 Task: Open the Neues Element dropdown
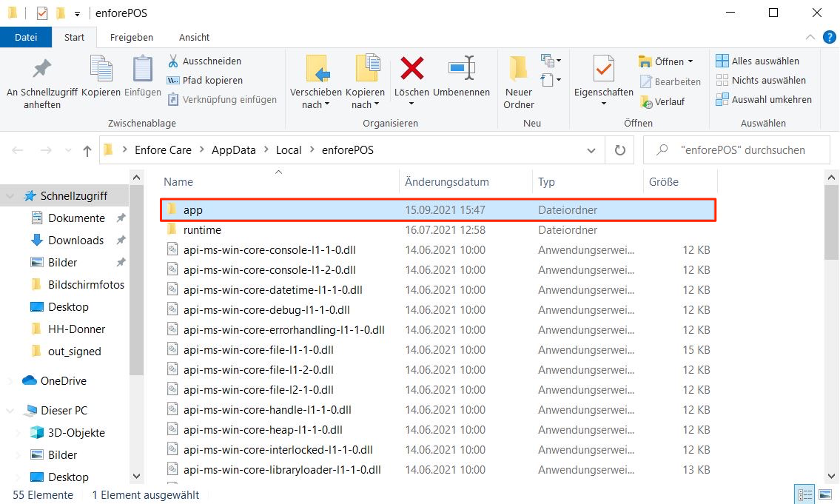551,61
